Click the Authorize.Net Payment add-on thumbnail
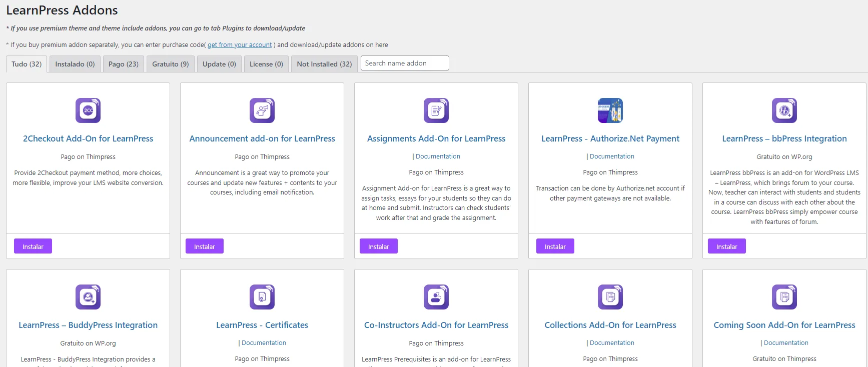 [610, 110]
